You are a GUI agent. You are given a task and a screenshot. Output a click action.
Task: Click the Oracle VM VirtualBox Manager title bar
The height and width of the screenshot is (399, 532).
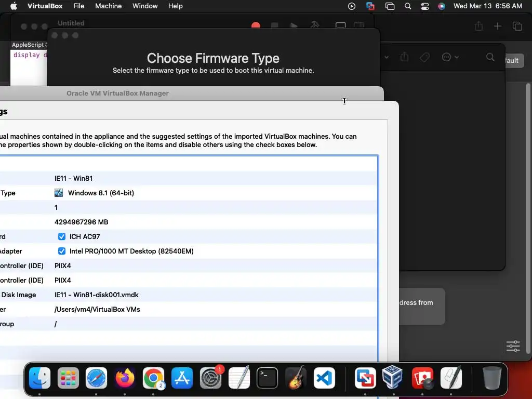pos(192,94)
